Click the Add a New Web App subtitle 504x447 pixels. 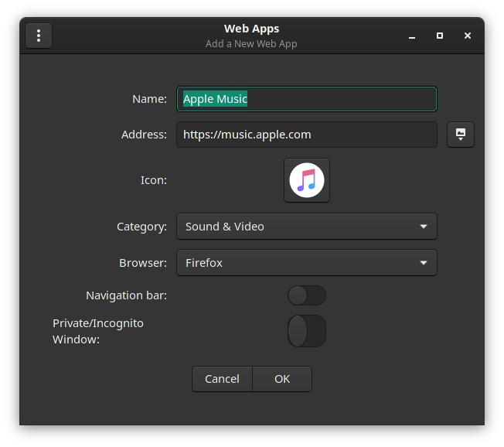coord(251,44)
